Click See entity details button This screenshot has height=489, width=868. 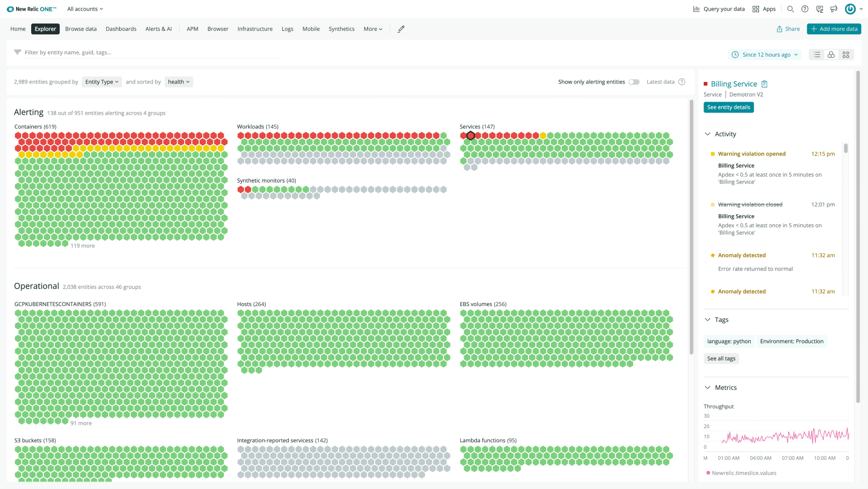[729, 107]
